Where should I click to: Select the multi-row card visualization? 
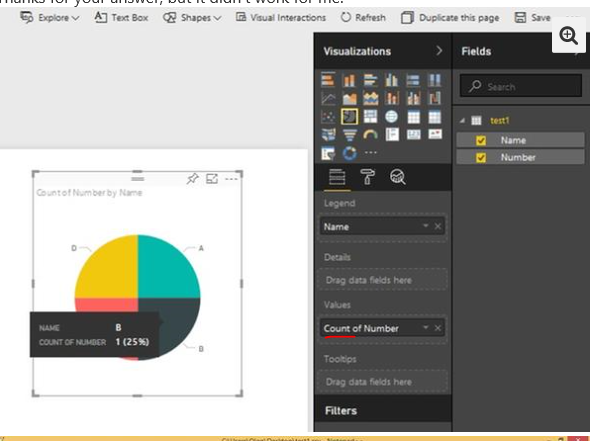(391, 134)
